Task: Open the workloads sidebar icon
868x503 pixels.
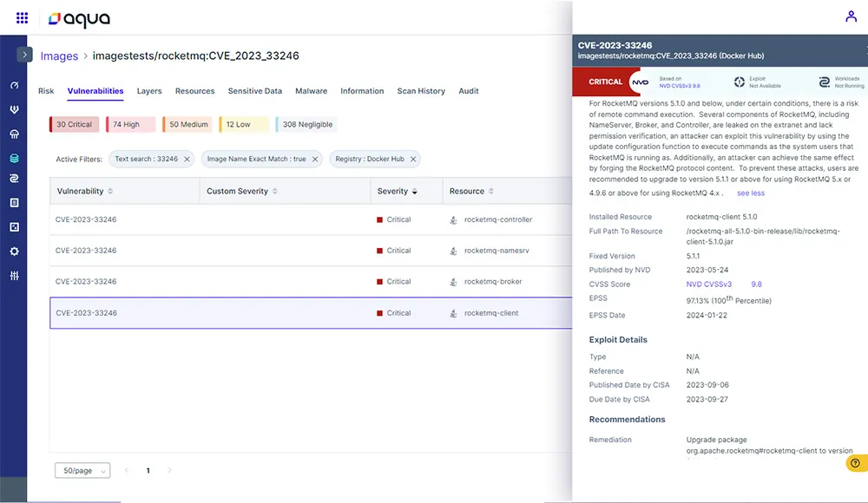Action: (x=15, y=178)
